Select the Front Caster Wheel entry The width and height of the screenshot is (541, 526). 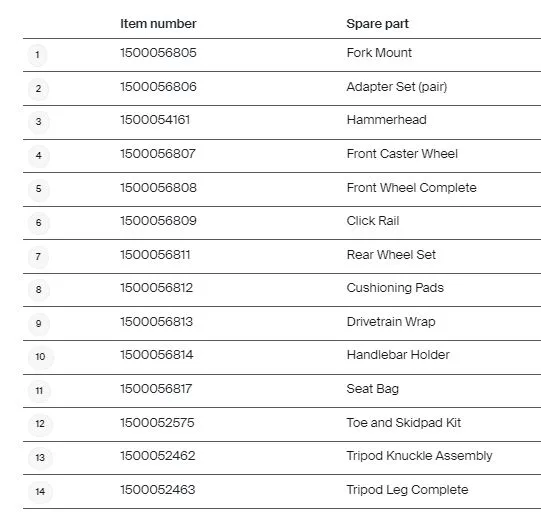pos(402,153)
